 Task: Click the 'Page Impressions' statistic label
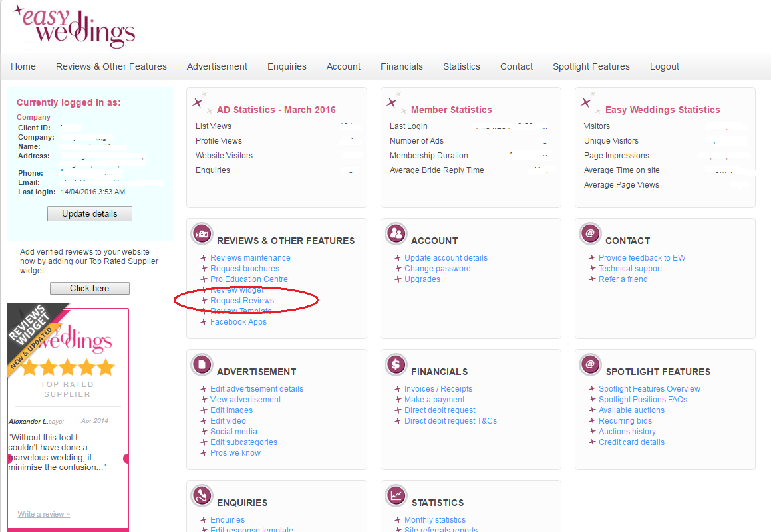pos(616,156)
